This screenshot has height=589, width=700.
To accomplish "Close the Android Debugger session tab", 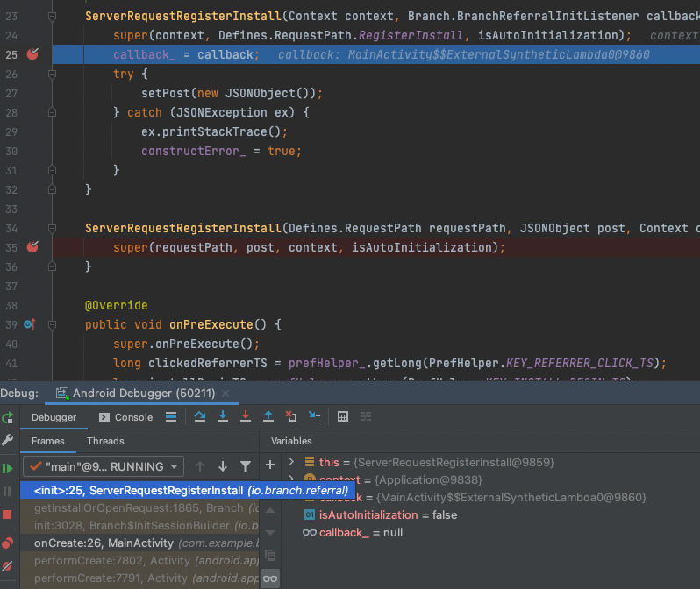I will [225, 394].
